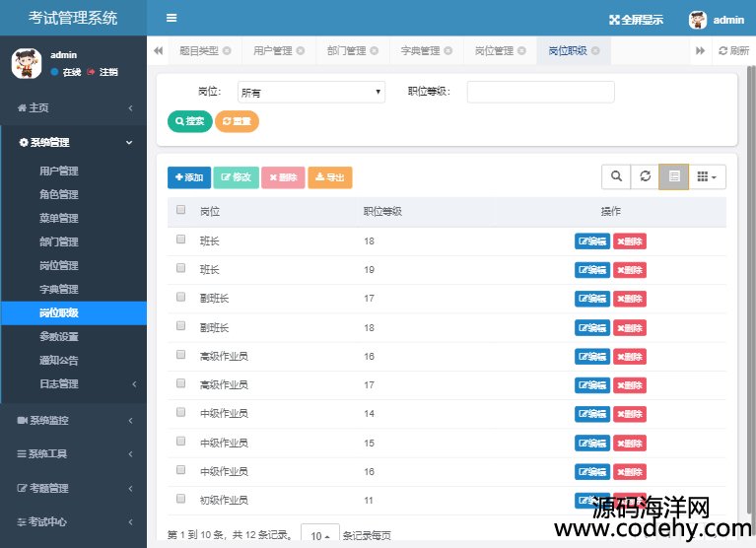Viewport: 756px width, 548px height.
Task: Close the 题目类型 tab
Action: pos(227,50)
